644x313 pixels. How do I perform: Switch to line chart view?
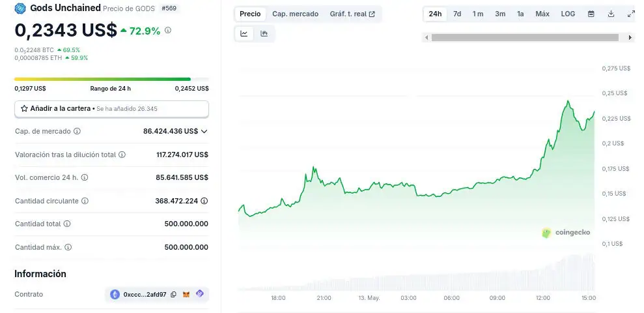pyautogui.click(x=244, y=34)
